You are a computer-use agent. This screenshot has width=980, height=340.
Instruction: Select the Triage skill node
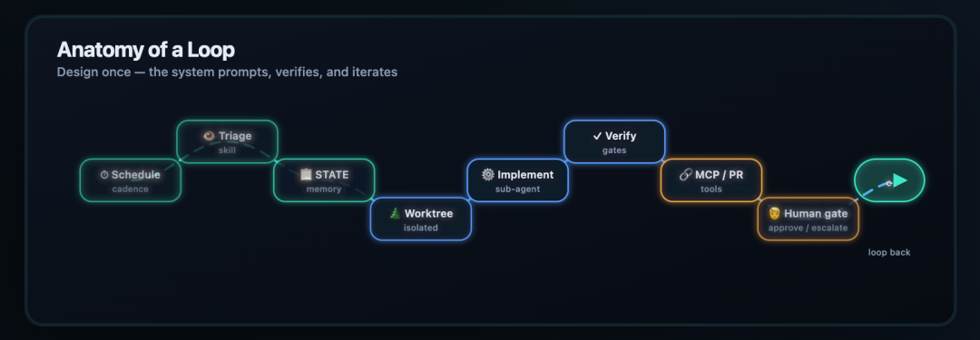227,141
